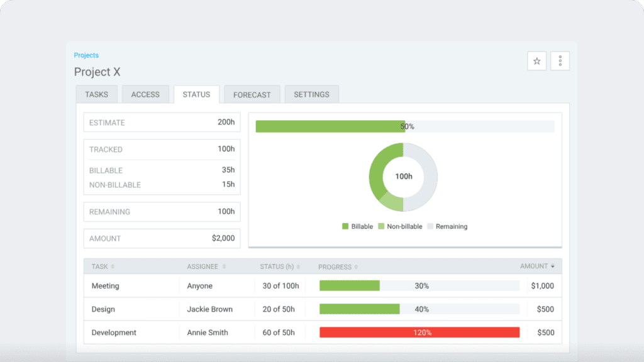Click the active AMOUNT column sort arrow

coord(554,266)
